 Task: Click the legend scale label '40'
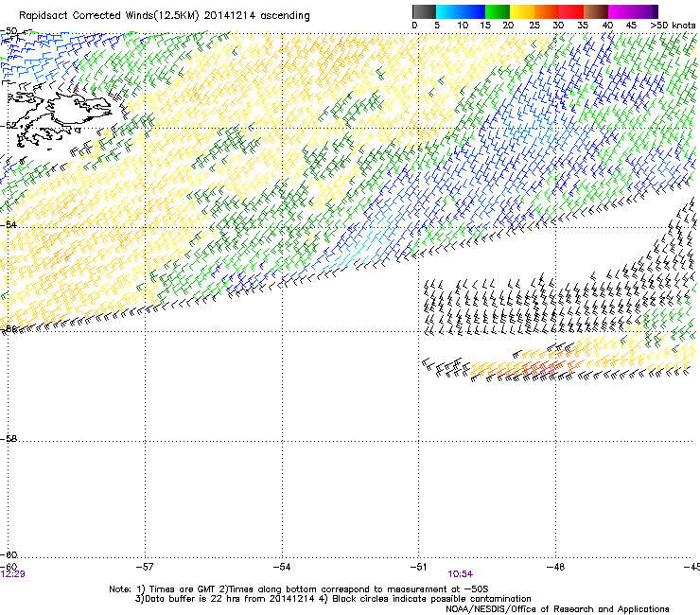tap(607, 26)
